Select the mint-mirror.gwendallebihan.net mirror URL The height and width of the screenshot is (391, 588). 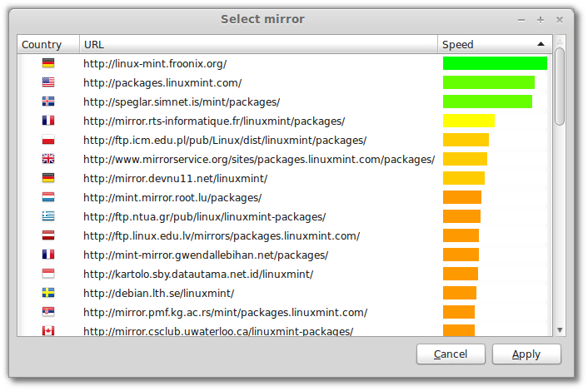click(206, 255)
